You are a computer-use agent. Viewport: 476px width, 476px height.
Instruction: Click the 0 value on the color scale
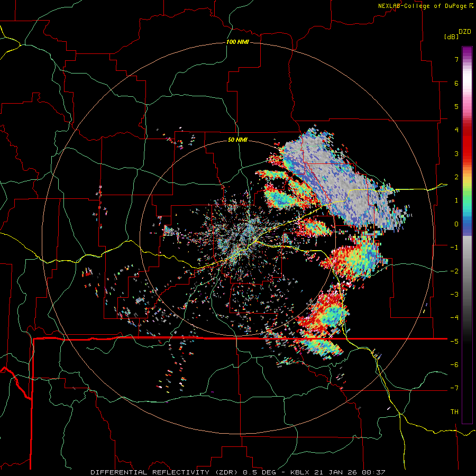456,224
